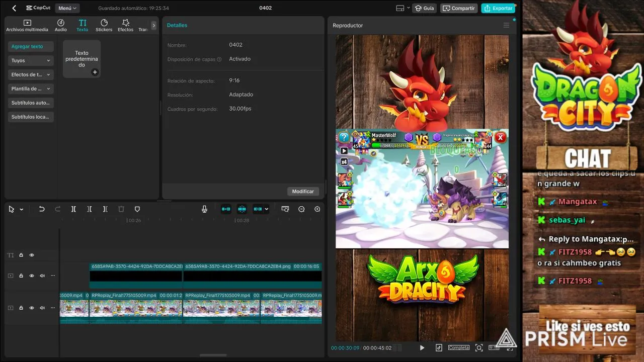644x362 pixels.
Task: Open more options for PNG overlay track
Action: click(x=52, y=276)
